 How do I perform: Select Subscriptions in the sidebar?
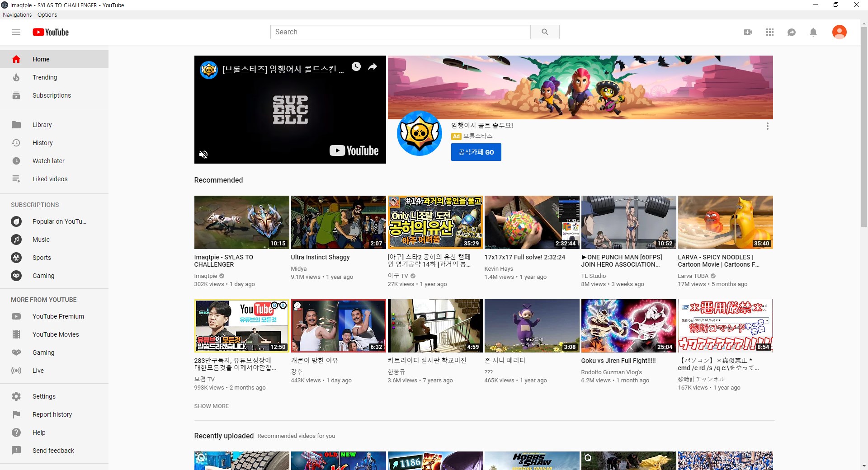click(x=54, y=95)
